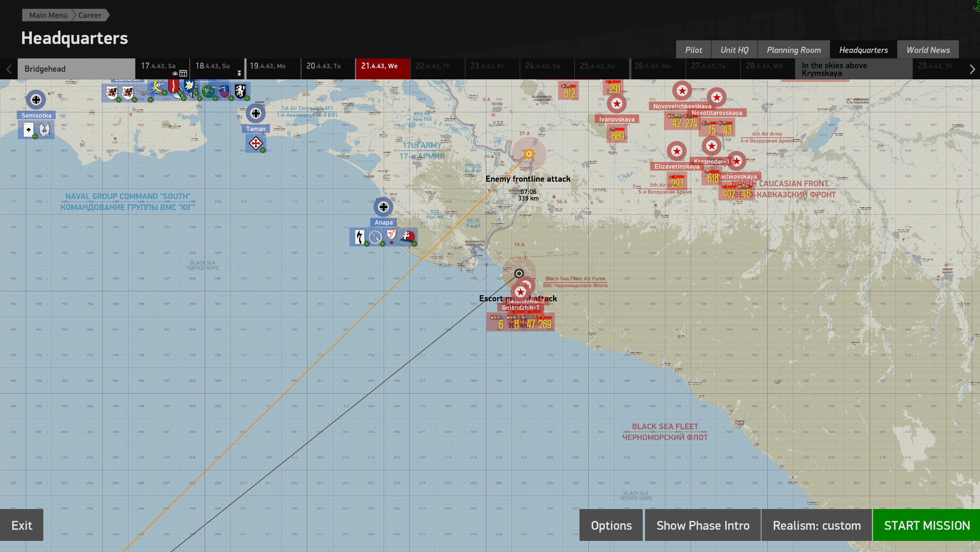Click the Anapa airfield cross icon
This screenshot has width=980, height=552.
(x=383, y=207)
